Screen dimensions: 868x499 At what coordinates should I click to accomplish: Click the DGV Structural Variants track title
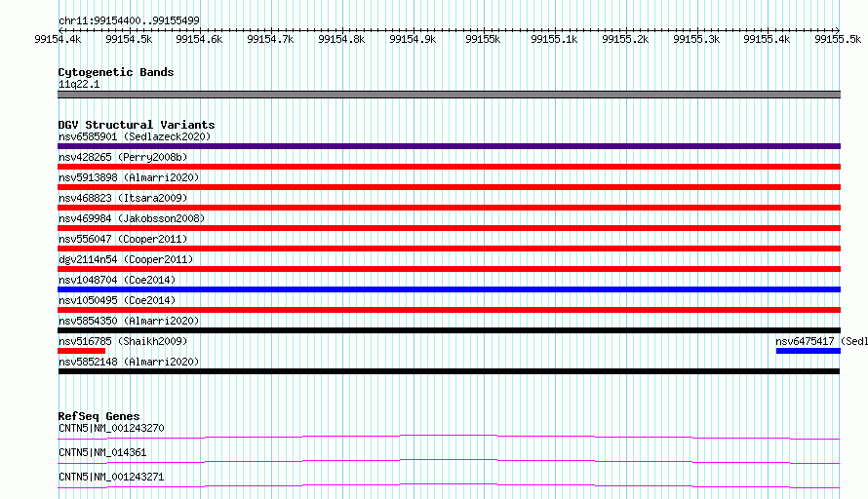point(137,125)
